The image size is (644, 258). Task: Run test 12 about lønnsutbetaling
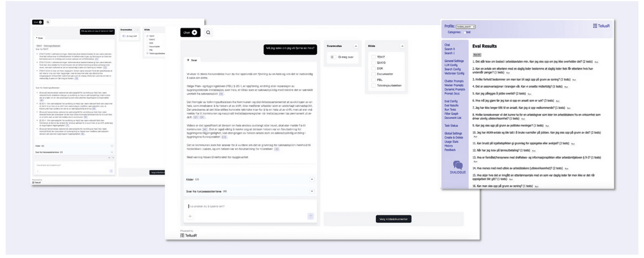pyautogui.click(x=534, y=151)
